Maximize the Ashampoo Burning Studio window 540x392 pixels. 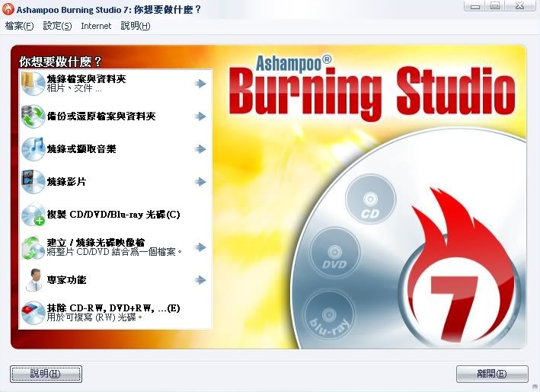[495, 6]
